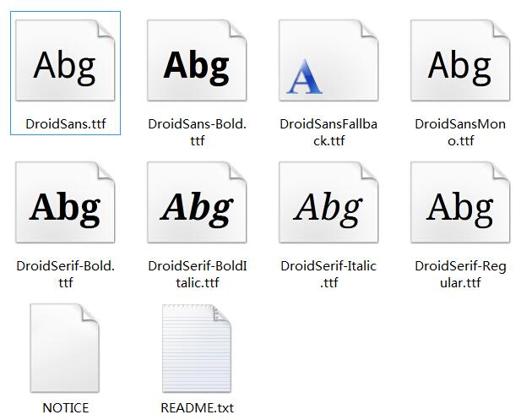
Task: Select the "DroidSerif-Italic.ttf" name label
Action: [x=328, y=274]
